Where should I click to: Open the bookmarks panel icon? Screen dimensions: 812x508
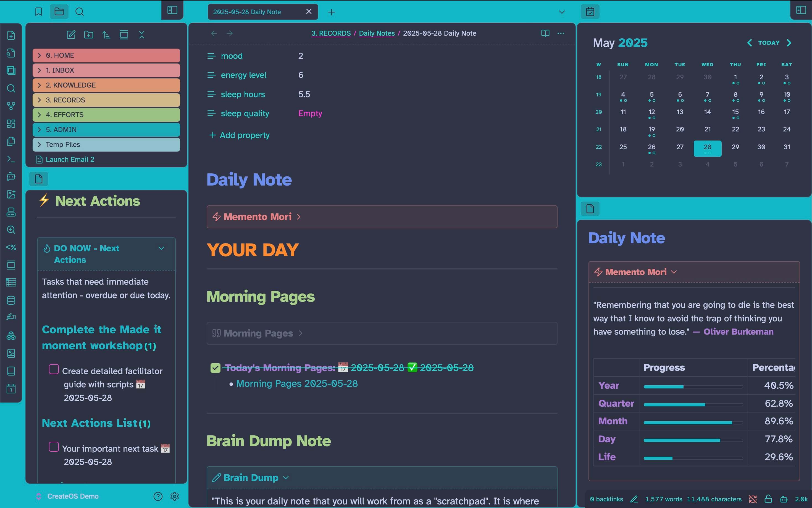[x=39, y=12]
